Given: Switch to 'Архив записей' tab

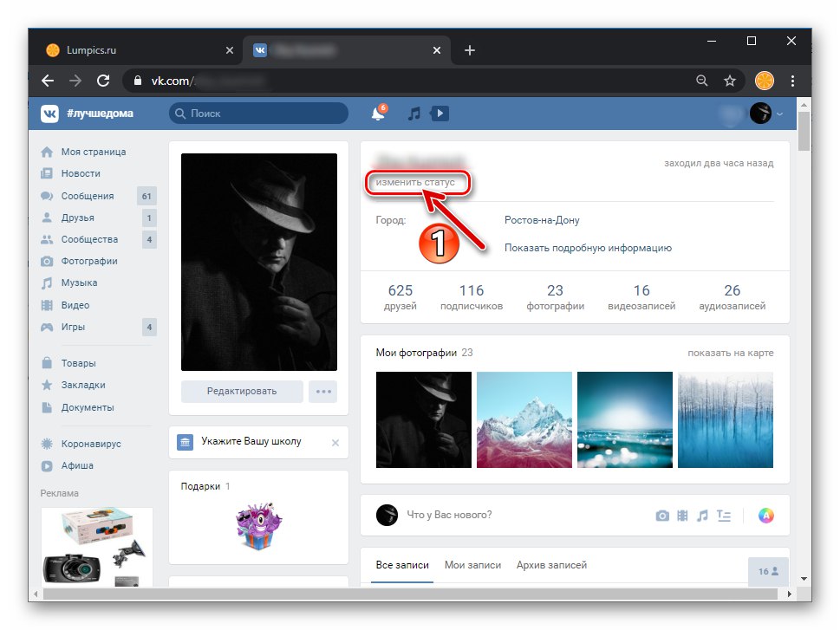Looking at the screenshot, I should [x=552, y=565].
